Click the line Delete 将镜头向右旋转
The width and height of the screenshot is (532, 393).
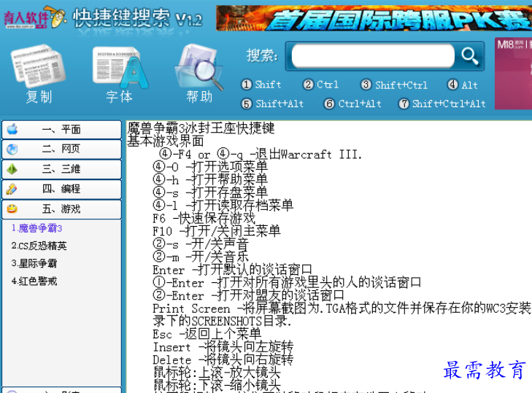223,359
